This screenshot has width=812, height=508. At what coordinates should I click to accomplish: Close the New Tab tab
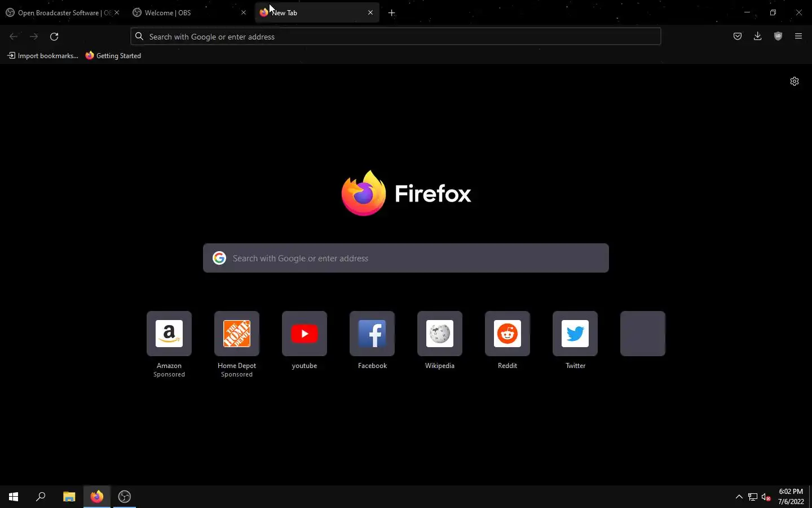click(x=370, y=12)
